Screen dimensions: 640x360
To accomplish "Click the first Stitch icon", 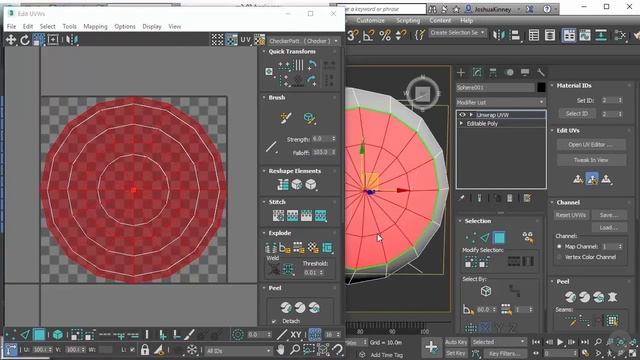I will (x=278, y=216).
